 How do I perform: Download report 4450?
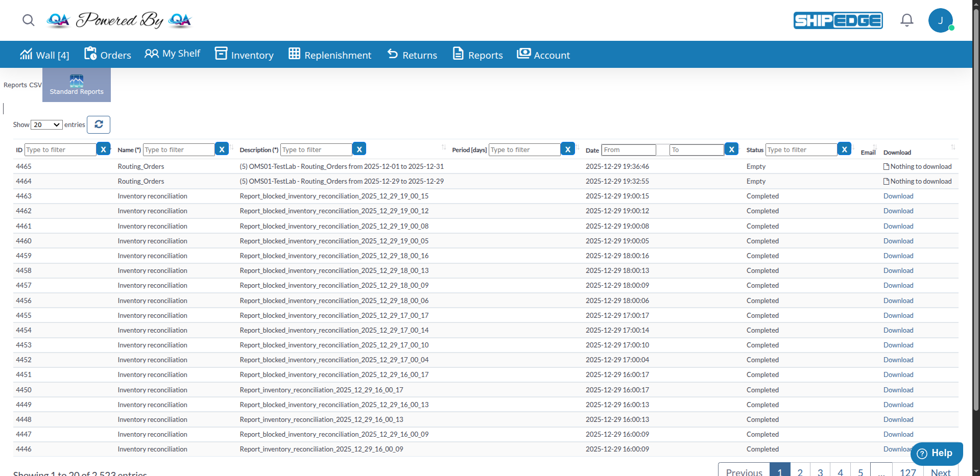[898, 390]
